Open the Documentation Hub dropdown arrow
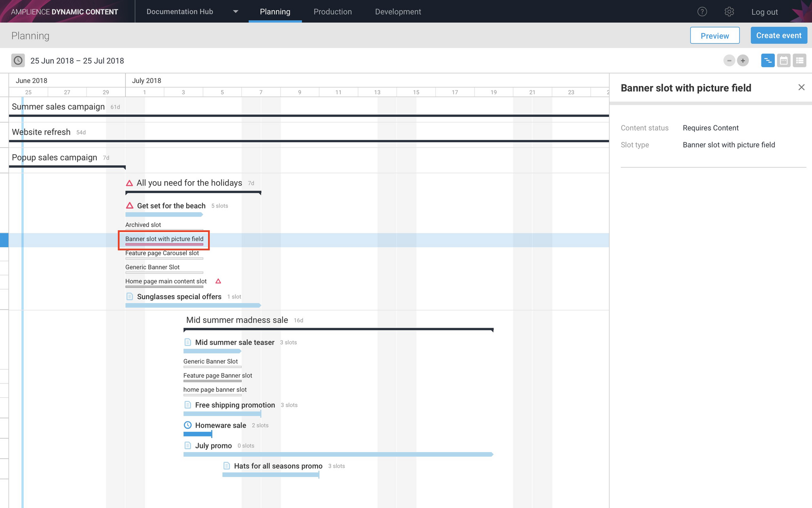The height and width of the screenshot is (508, 812). pyautogui.click(x=235, y=12)
